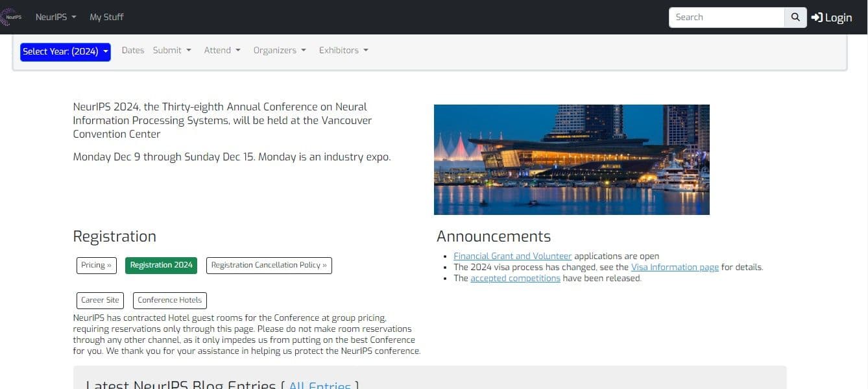Click the search magnifier icon
Viewport: 868px width, 389px height.
[794, 17]
